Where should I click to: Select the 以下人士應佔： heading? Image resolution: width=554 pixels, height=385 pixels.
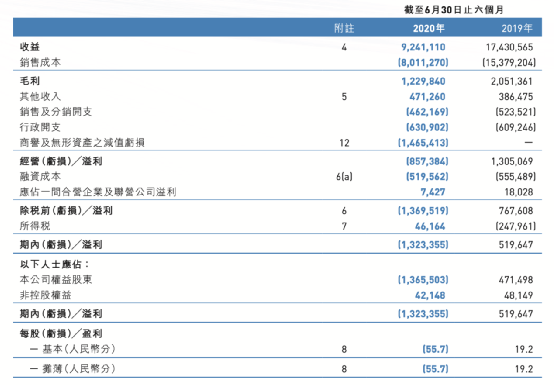pos(55,264)
